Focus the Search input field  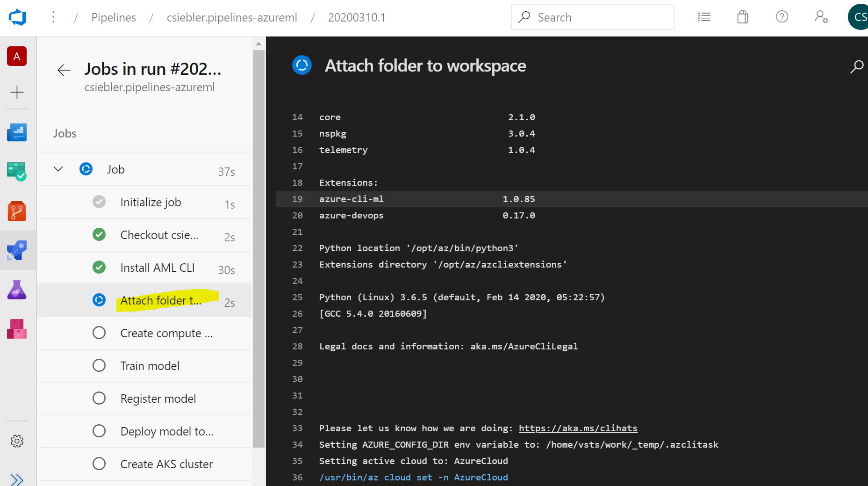[593, 17]
